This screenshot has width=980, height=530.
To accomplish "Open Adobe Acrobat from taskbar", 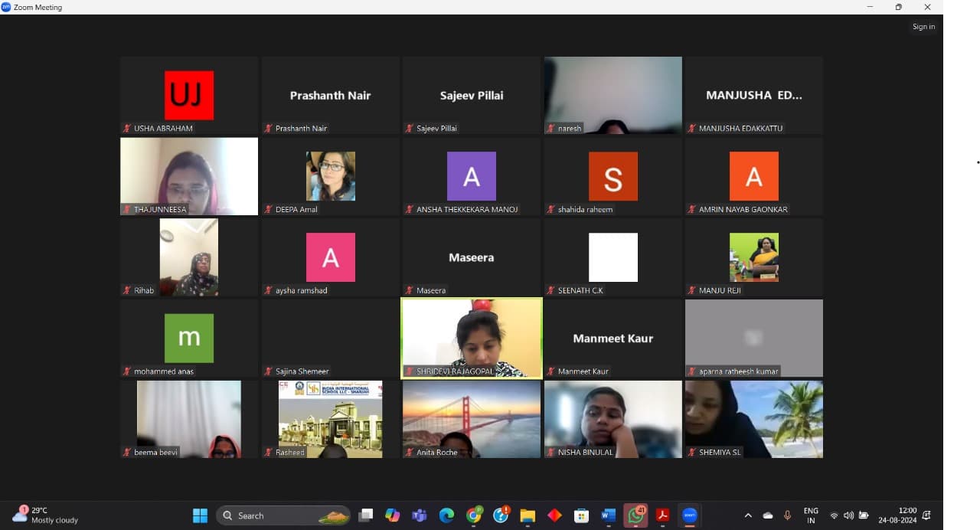I will 663,515.
